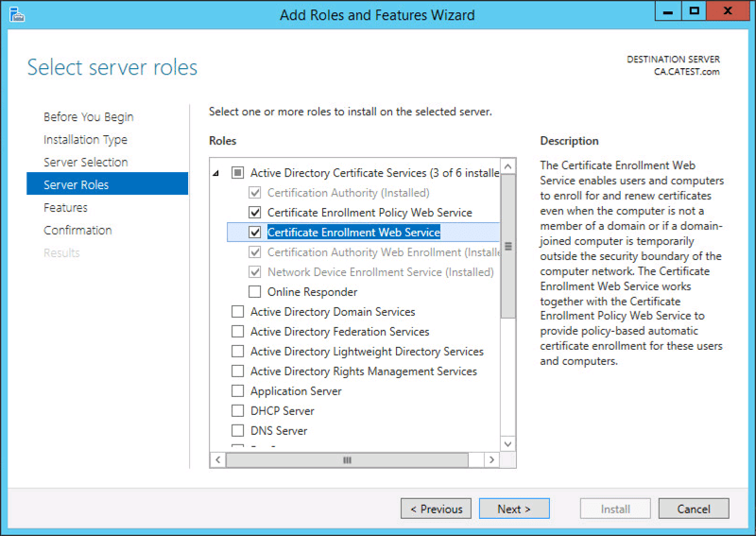
Task: Select Active Directory Domain Services label
Action: click(333, 312)
